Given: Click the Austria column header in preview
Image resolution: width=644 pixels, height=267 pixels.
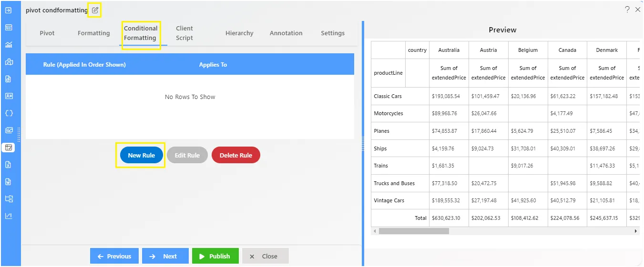Looking at the screenshot, I should click(x=489, y=50).
